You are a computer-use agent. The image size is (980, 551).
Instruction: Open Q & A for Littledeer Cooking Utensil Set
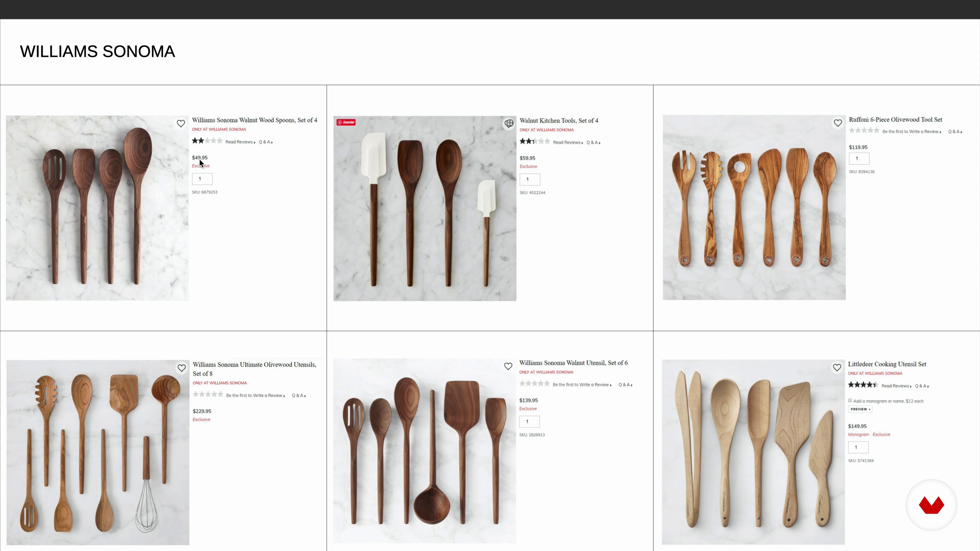tap(922, 386)
